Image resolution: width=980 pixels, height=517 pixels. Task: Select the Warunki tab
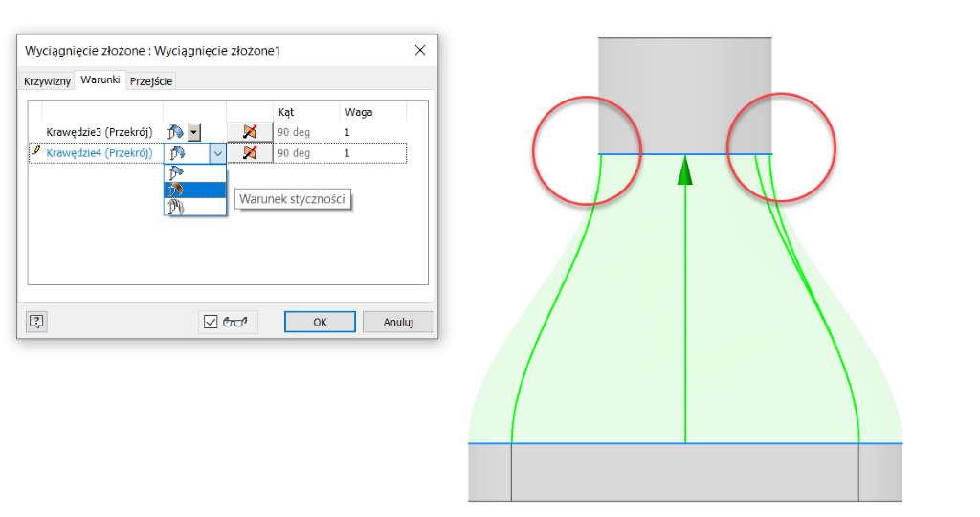point(100,80)
